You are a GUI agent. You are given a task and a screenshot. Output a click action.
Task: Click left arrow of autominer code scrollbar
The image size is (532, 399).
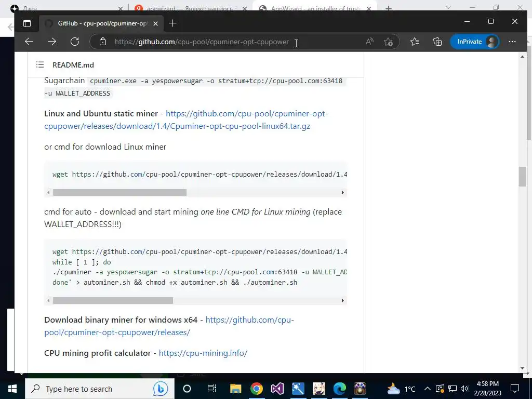pos(48,300)
